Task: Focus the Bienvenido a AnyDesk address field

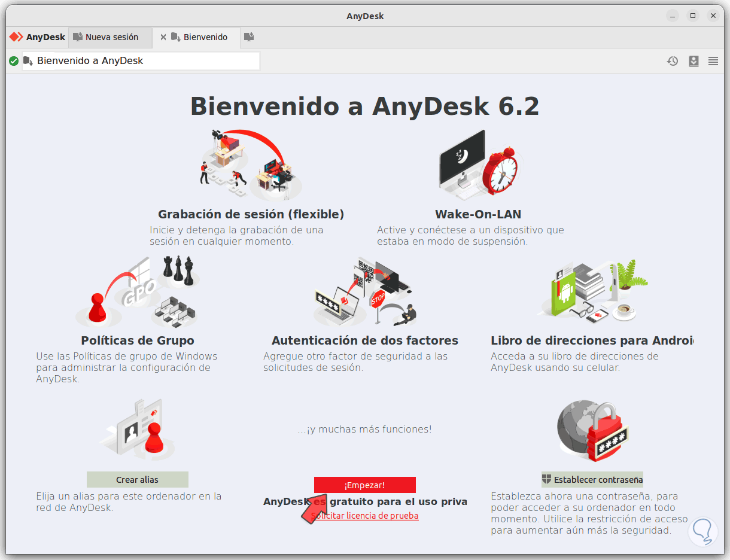Action: pos(141,61)
